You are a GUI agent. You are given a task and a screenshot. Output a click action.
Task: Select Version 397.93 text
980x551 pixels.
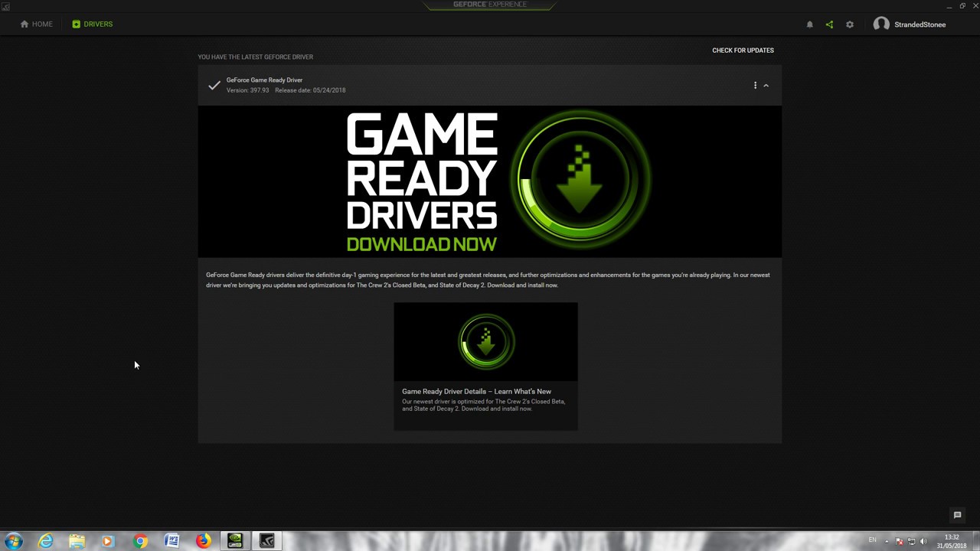point(247,90)
